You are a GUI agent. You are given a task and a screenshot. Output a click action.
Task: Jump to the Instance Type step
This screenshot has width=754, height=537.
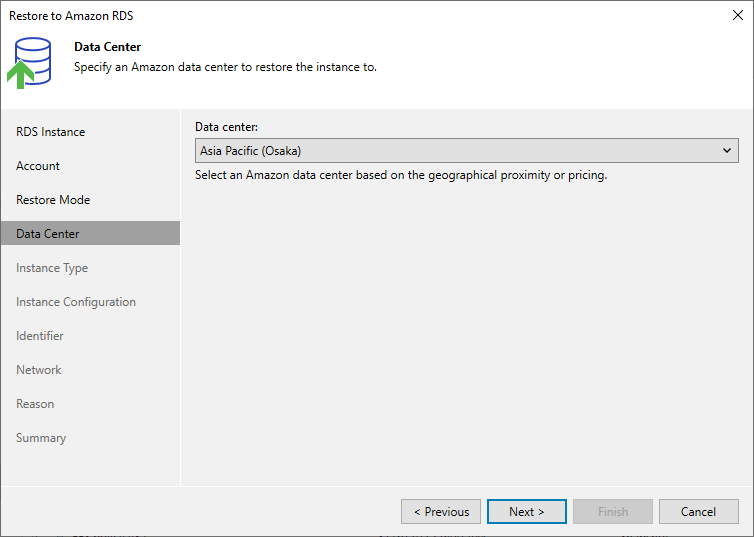[x=52, y=268]
